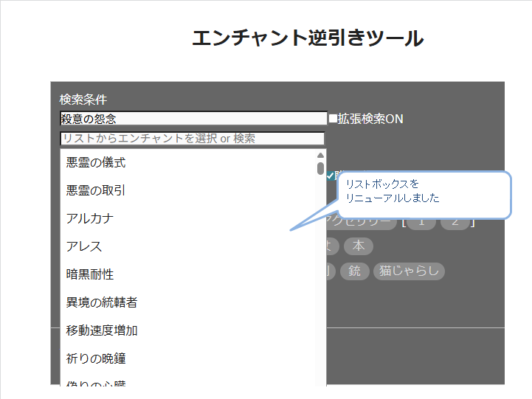The width and height of the screenshot is (532, 399).
Task: Select 暗黒耐性 from the enchant list
Action: point(90,274)
